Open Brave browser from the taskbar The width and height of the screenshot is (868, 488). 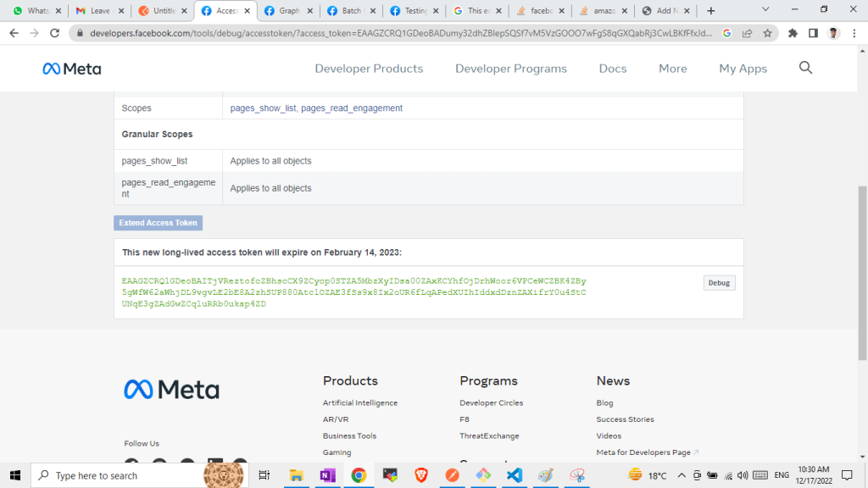(x=421, y=475)
